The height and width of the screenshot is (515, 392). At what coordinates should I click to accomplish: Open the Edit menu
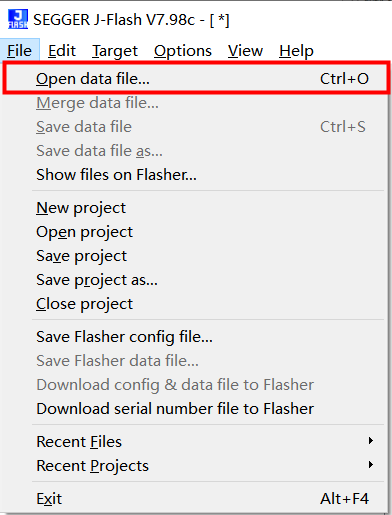point(62,51)
